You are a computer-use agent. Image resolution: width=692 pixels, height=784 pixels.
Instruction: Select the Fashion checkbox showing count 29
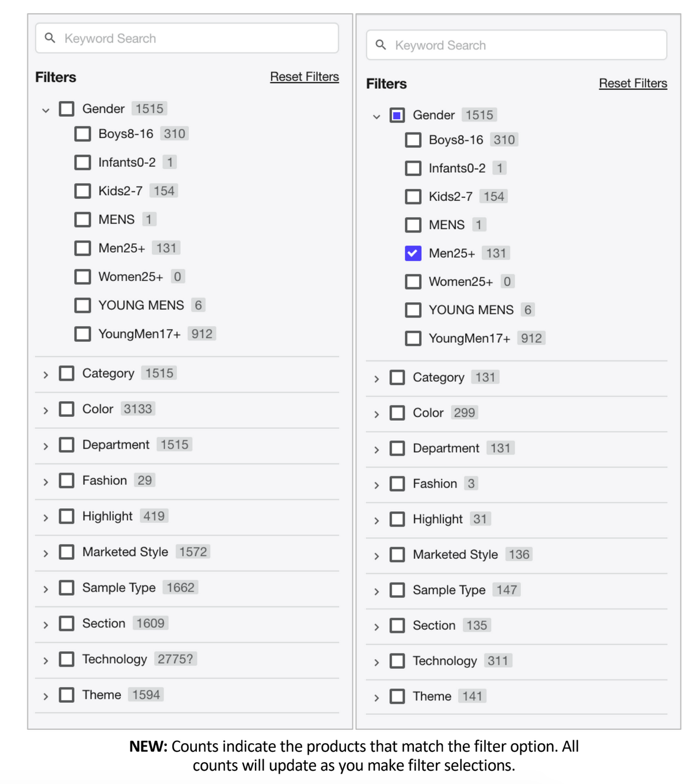tap(67, 481)
